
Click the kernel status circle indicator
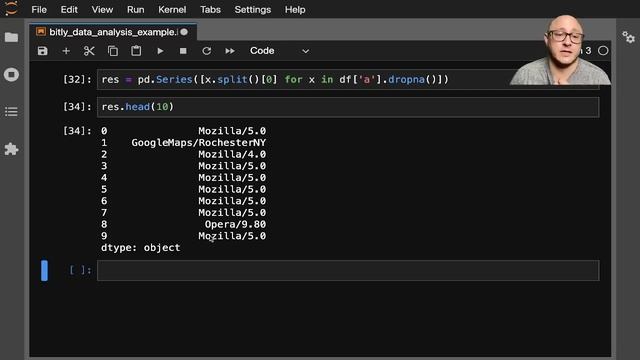[x=603, y=51]
